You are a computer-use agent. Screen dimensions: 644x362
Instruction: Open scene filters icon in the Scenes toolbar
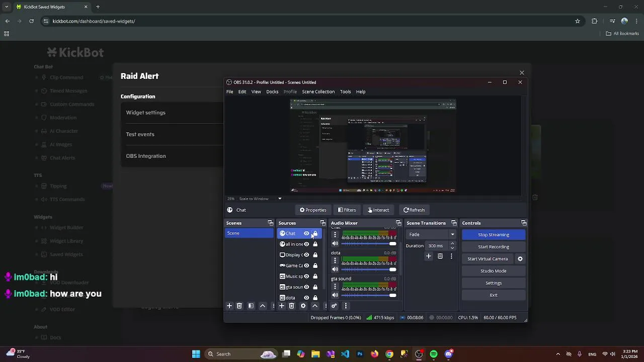coord(251,306)
